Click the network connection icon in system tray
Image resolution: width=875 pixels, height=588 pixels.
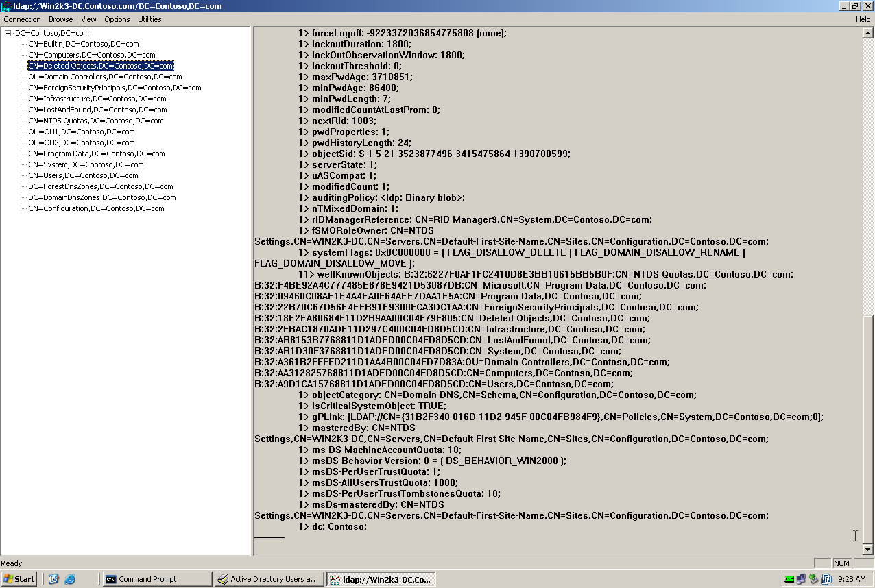click(800, 578)
